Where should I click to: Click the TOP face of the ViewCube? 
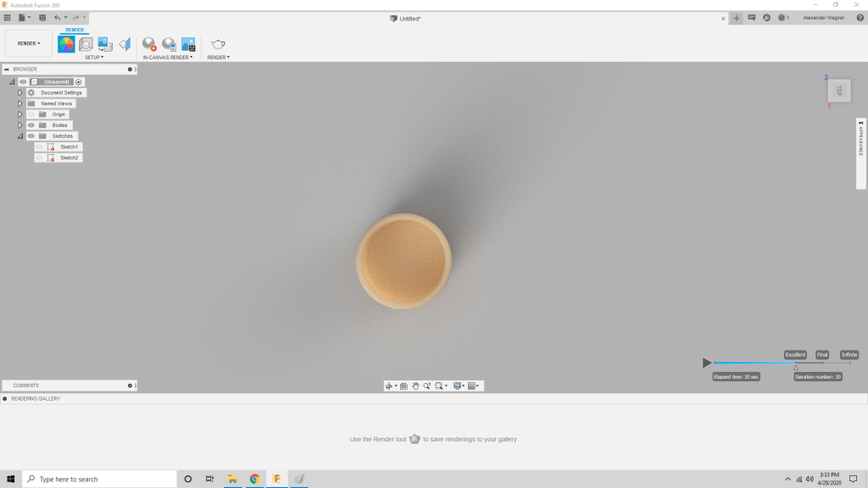coord(839,91)
